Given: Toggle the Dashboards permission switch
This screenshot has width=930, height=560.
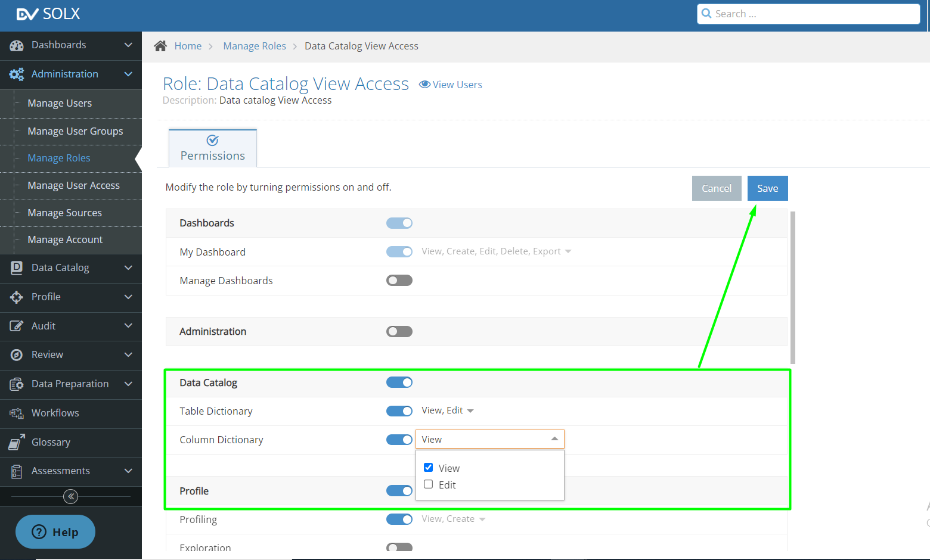Looking at the screenshot, I should click(399, 223).
